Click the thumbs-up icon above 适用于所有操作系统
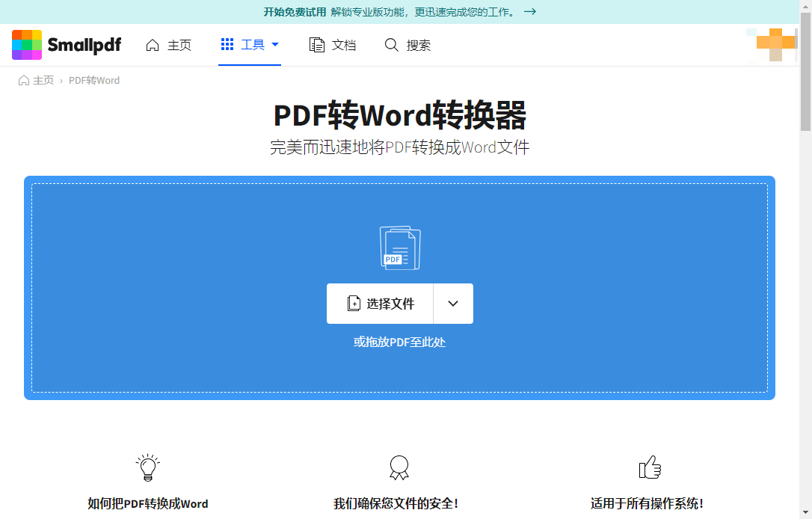The image size is (812, 519). (x=650, y=467)
